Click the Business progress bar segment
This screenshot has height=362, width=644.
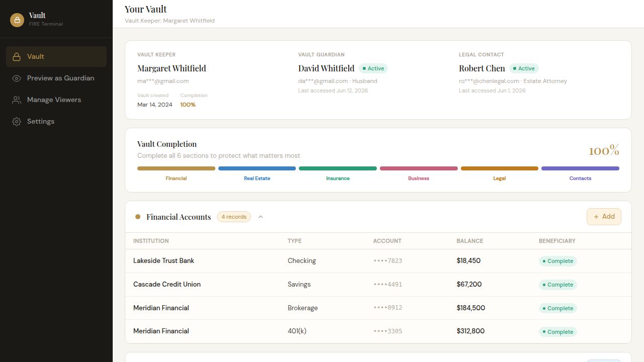coord(419,168)
